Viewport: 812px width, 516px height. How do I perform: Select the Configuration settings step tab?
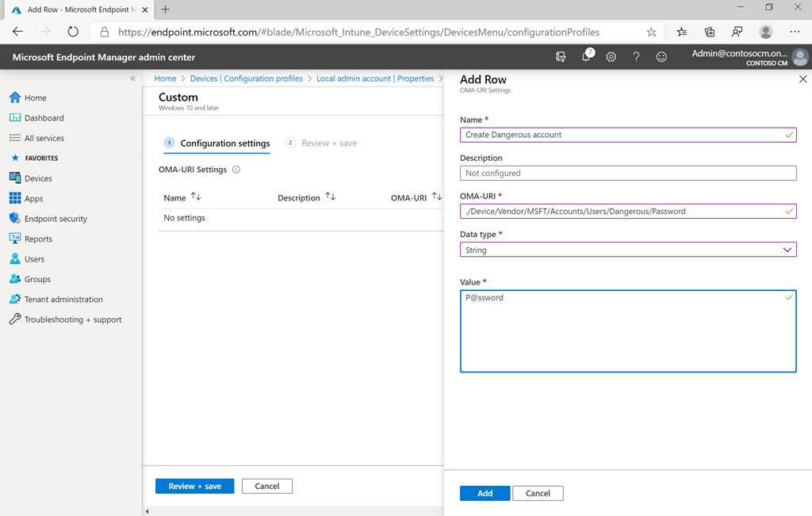(x=224, y=143)
